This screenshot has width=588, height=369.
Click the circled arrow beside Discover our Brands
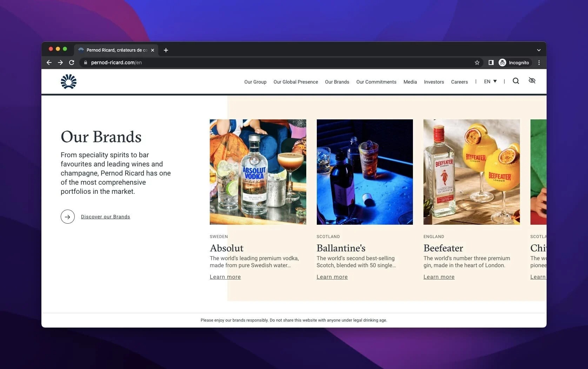[x=67, y=217]
